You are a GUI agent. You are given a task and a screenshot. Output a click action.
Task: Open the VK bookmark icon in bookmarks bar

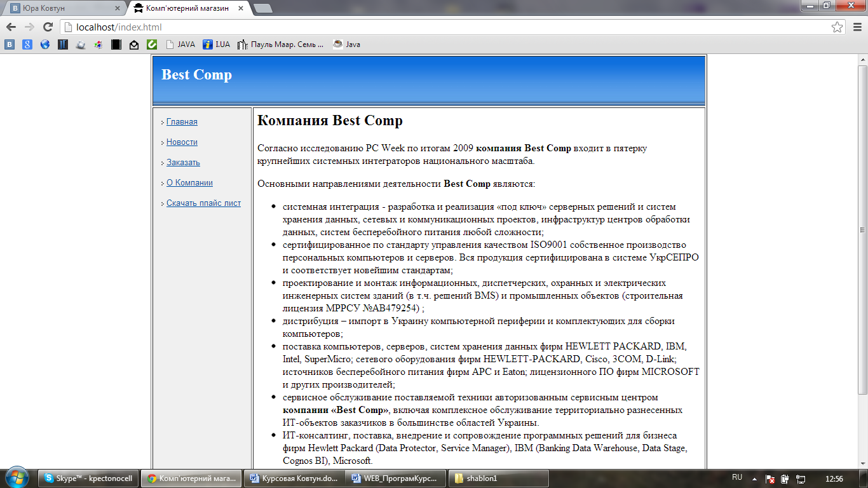[10, 44]
